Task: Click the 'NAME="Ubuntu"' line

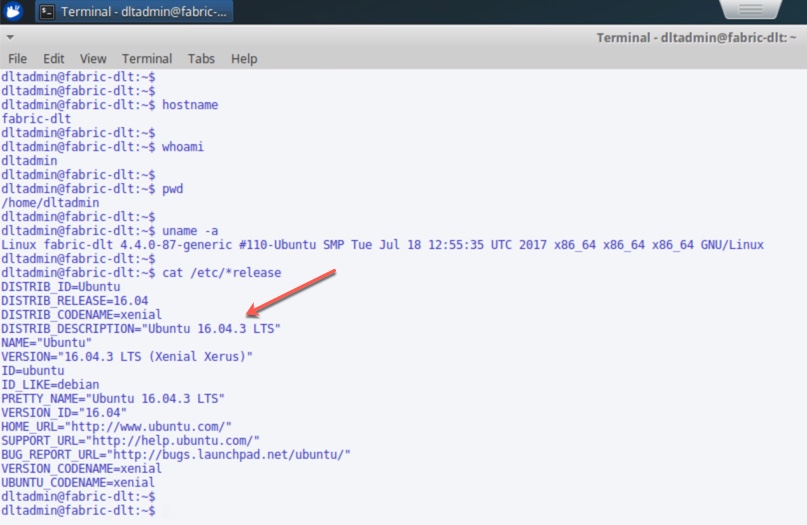Action: click(46, 342)
